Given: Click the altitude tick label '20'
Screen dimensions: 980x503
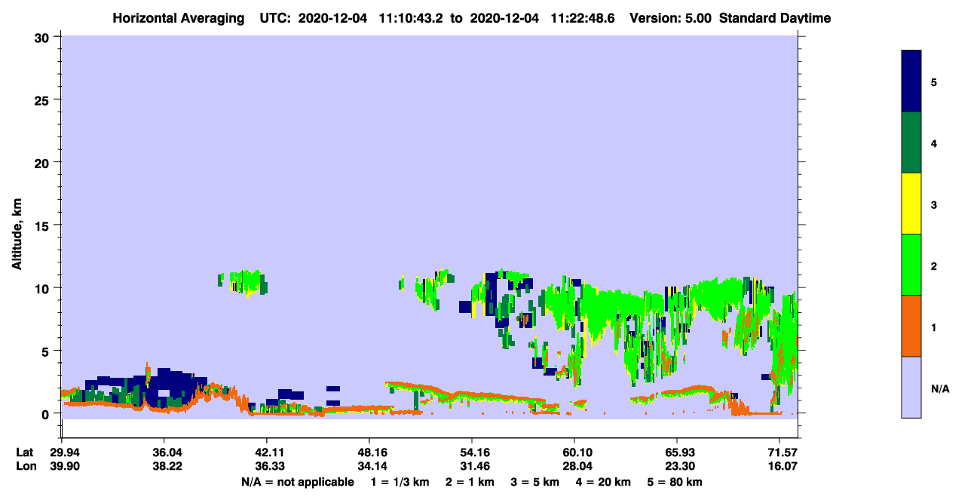Looking at the screenshot, I should tap(44, 162).
